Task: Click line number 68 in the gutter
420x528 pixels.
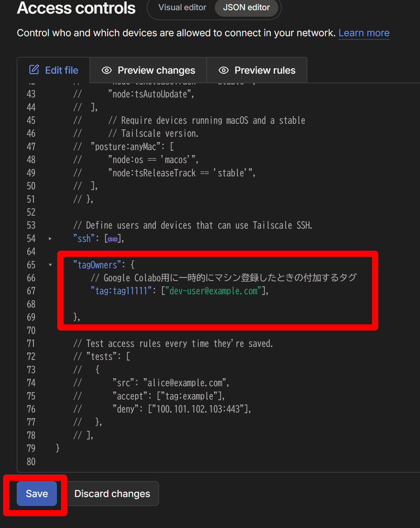Action: tap(31, 304)
